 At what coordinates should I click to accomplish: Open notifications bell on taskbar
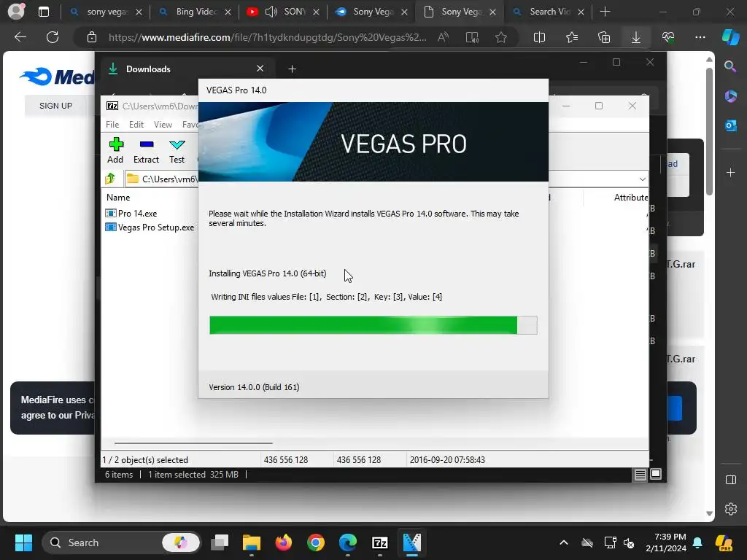697,542
